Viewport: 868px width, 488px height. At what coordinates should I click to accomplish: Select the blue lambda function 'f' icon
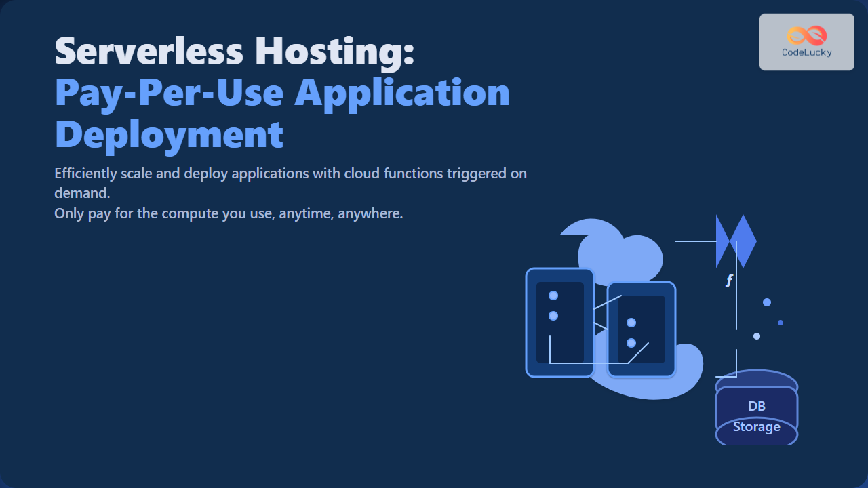[728, 279]
